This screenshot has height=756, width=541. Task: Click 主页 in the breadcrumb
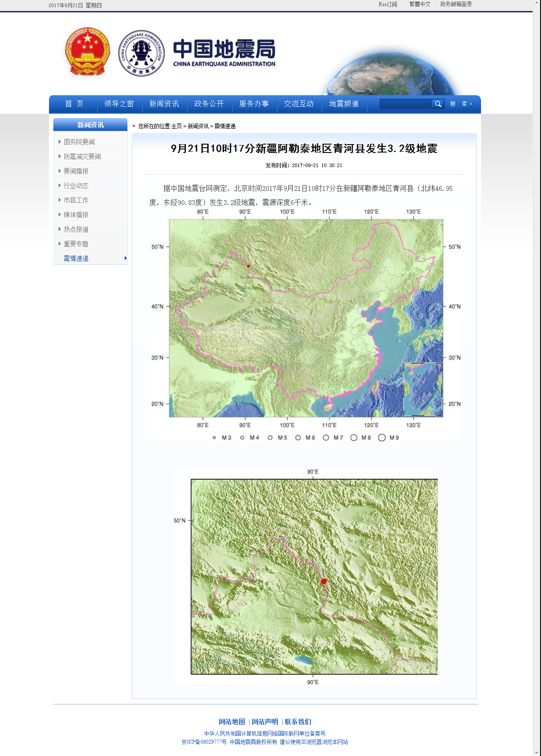(176, 126)
